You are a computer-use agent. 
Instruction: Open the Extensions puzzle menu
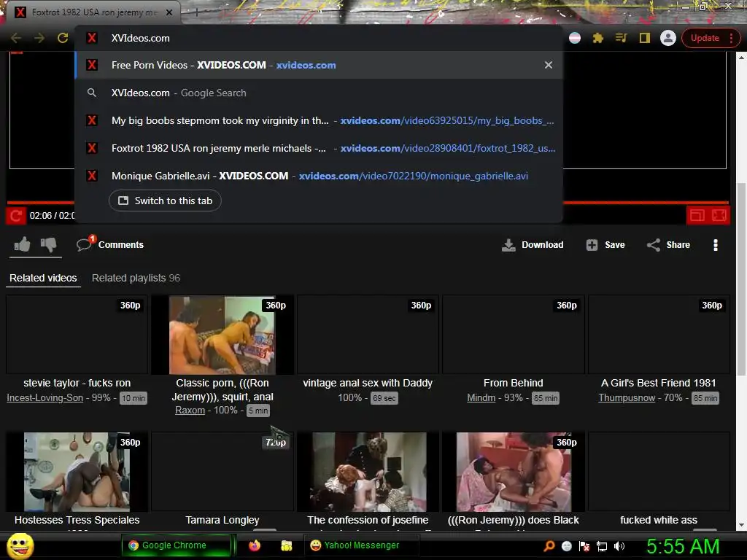(598, 38)
